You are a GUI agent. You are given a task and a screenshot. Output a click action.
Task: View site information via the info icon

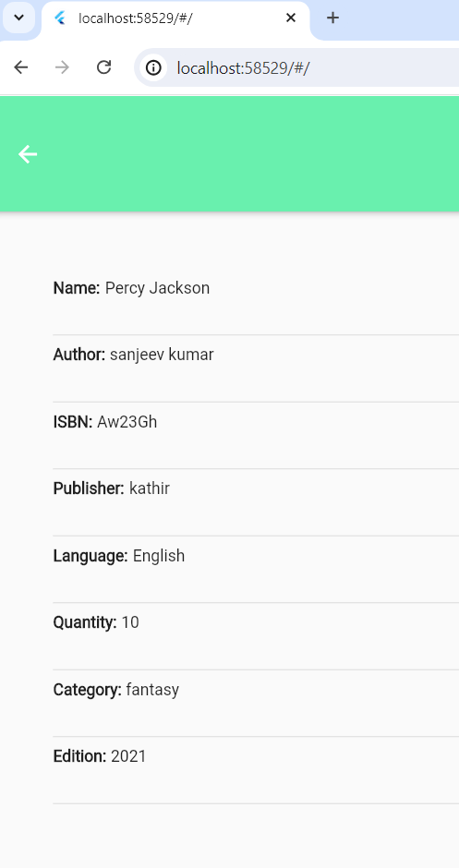coord(153,68)
